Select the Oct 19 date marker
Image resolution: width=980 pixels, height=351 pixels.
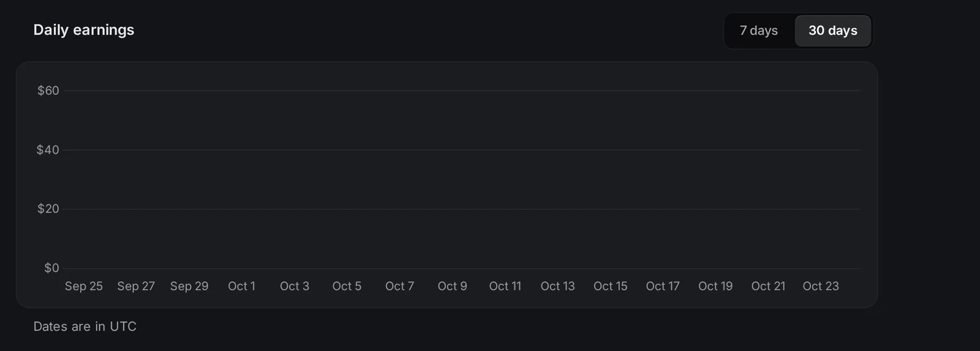click(715, 286)
